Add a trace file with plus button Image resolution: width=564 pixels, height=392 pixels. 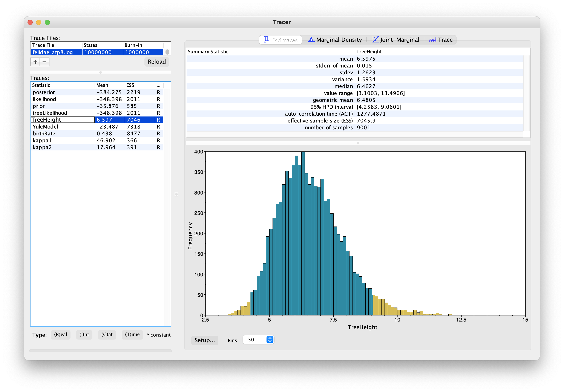click(35, 62)
